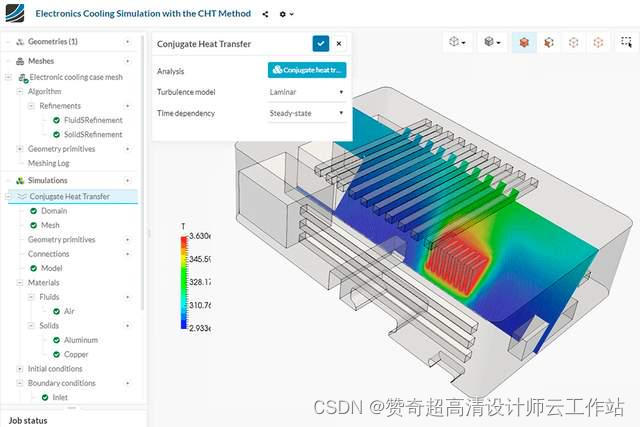Select Inlet boundary condition

pyautogui.click(x=60, y=397)
